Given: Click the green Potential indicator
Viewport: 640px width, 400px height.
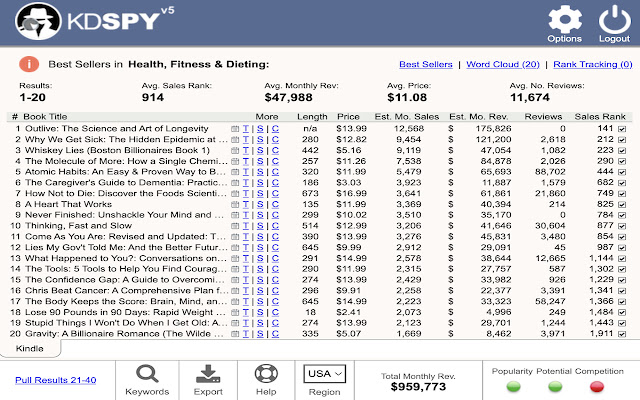Looking at the screenshot, I should (x=555, y=386).
